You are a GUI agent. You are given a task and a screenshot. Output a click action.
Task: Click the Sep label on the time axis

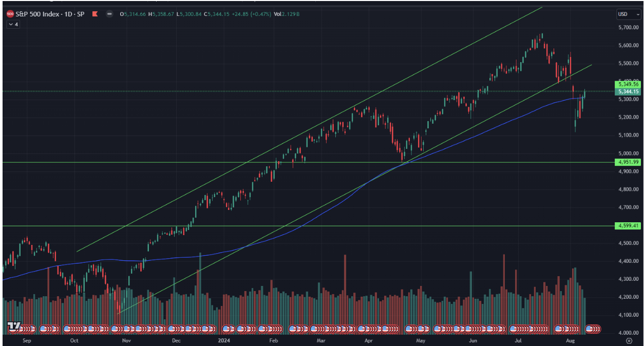(x=27, y=340)
